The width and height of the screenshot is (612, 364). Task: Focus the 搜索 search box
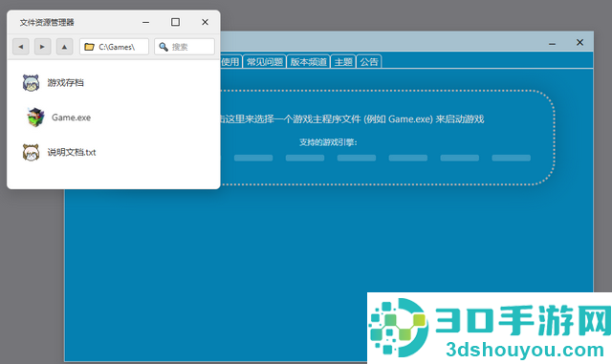pos(185,47)
